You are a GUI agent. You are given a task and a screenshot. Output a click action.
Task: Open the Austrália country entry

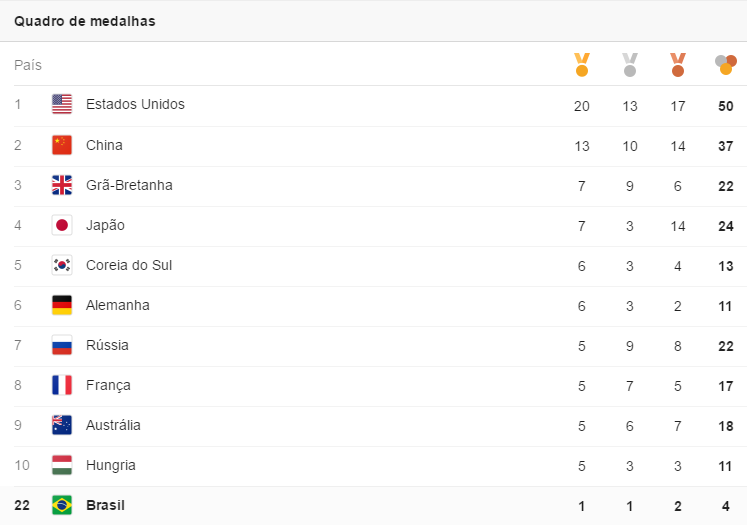click(x=113, y=425)
